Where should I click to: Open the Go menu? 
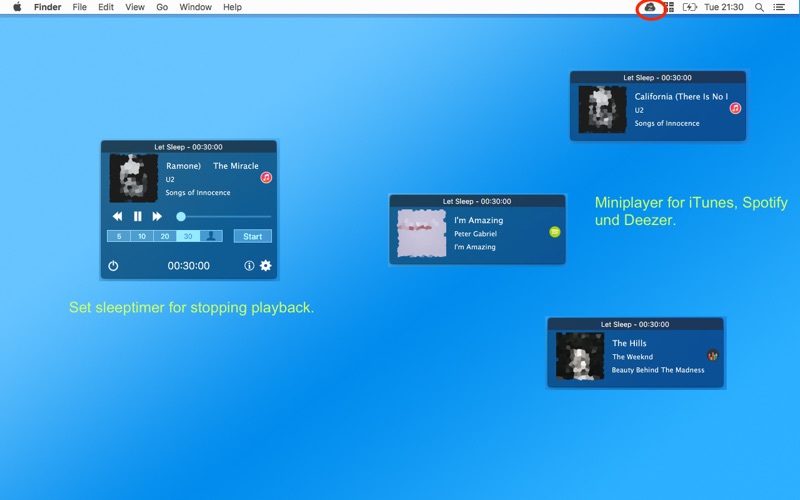162,7
